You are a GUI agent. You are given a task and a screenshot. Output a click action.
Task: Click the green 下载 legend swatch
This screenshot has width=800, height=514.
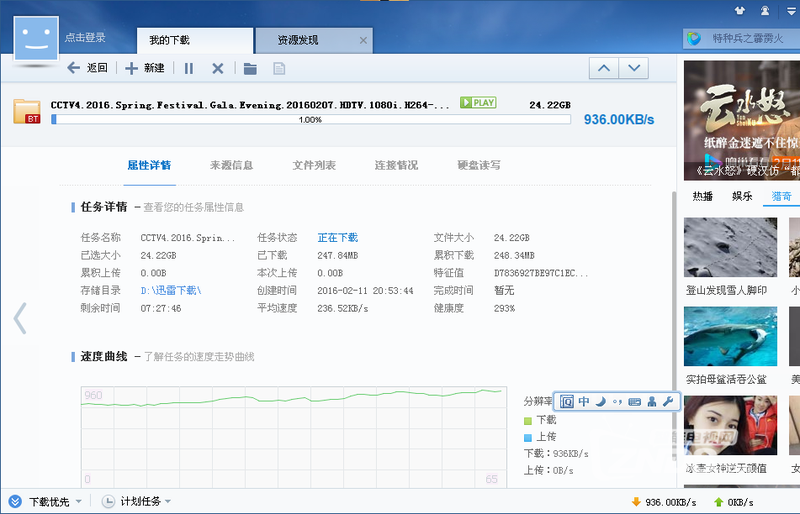(x=528, y=421)
